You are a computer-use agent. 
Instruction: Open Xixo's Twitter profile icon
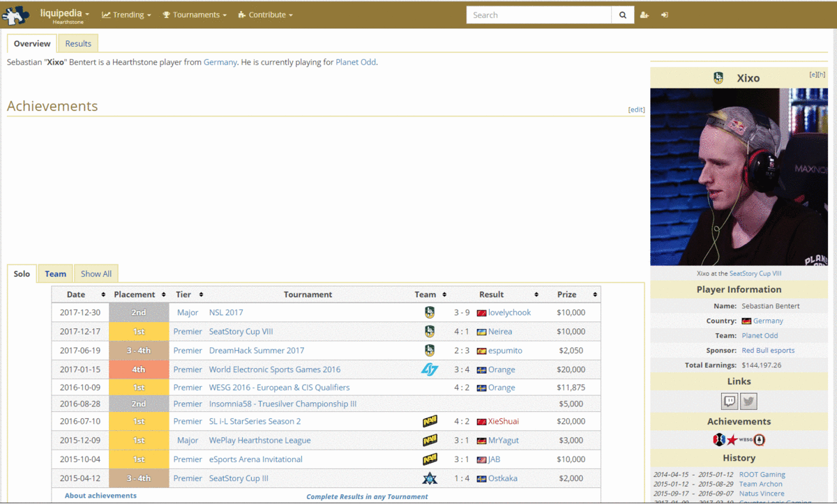tap(748, 401)
